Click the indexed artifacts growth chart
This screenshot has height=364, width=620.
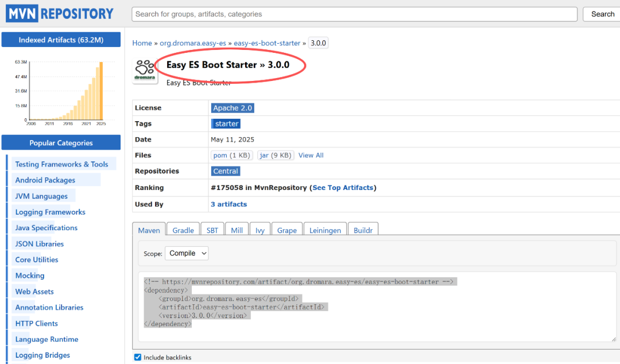[65, 92]
